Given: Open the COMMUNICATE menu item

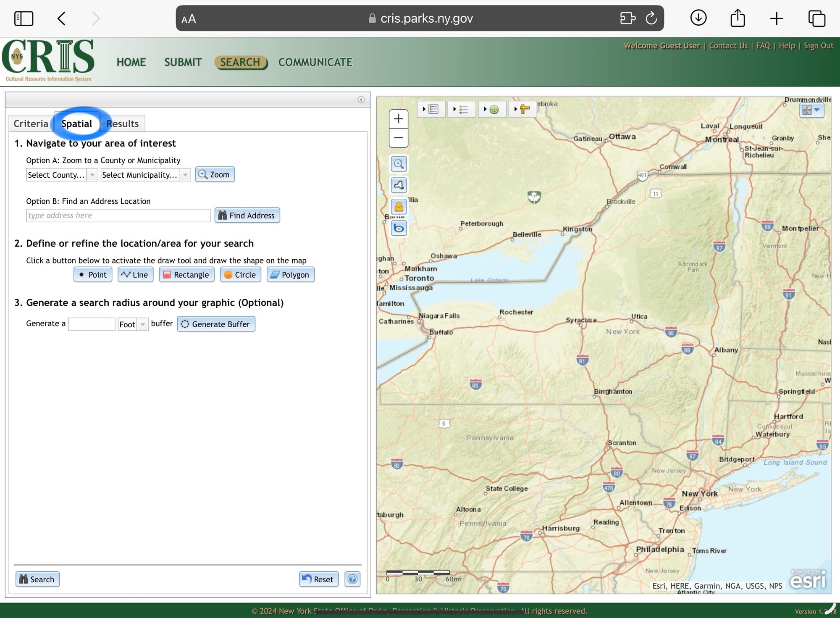Looking at the screenshot, I should click(x=315, y=62).
